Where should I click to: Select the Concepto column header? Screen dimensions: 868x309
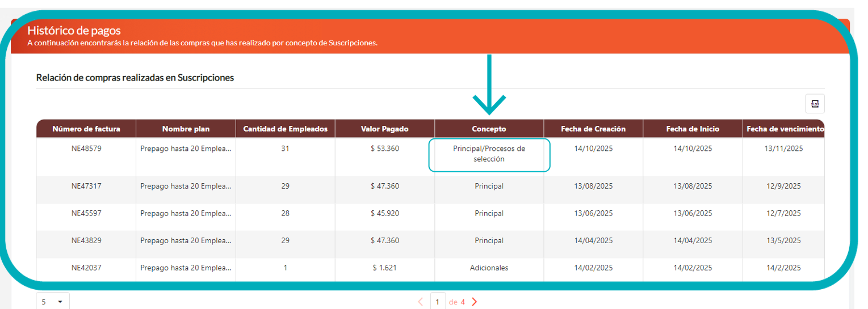(x=489, y=129)
